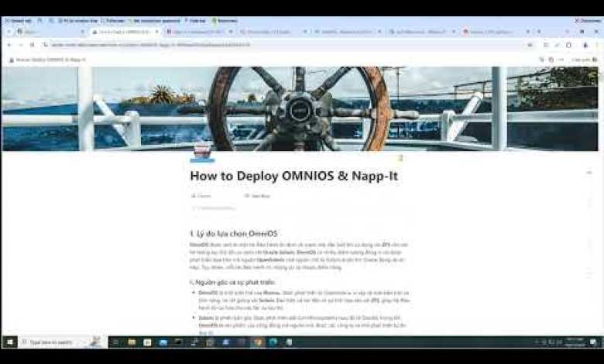Click the page breadcrumb 'How to Deploy OMNIOS & Napp-It'

48,60
